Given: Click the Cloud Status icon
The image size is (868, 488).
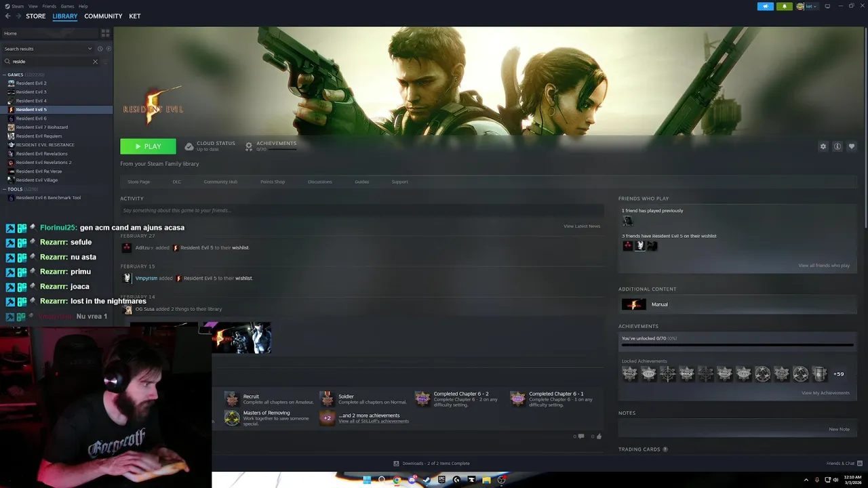Looking at the screenshot, I should tap(189, 146).
